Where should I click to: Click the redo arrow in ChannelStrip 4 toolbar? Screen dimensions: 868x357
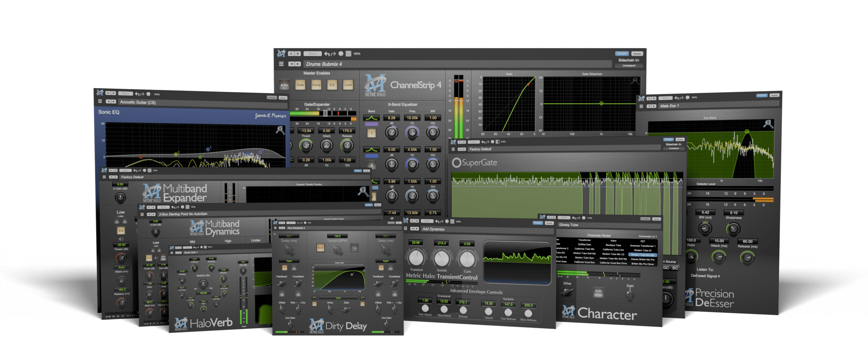pyautogui.click(x=333, y=54)
